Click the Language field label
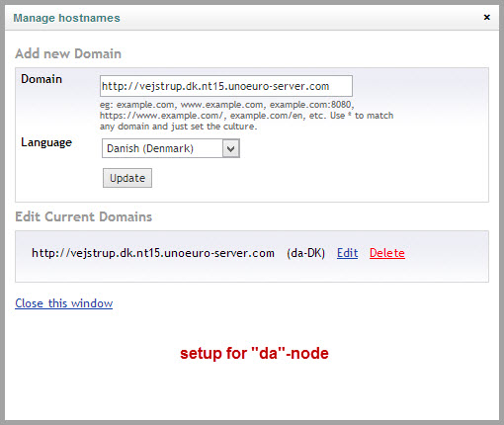The width and height of the screenshot is (504, 425). pyautogui.click(x=46, y=142)
